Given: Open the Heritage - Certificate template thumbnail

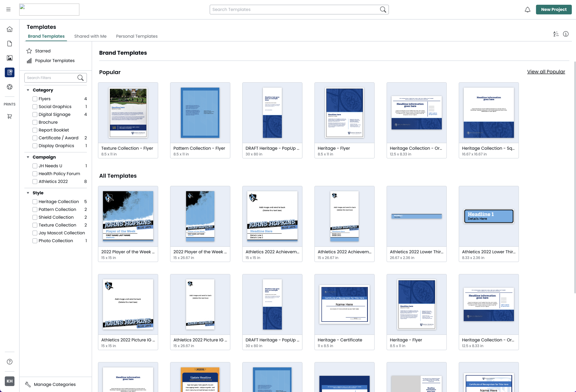Looking at the screenshot, I should tap(344, 305).
